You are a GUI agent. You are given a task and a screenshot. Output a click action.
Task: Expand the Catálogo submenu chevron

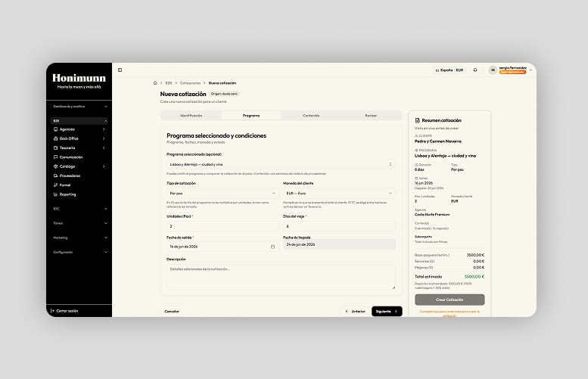[x=104, y=166]
